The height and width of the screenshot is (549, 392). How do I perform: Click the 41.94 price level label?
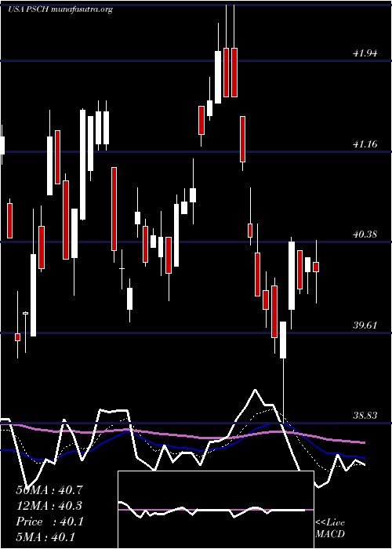click(x=365, y=53)
